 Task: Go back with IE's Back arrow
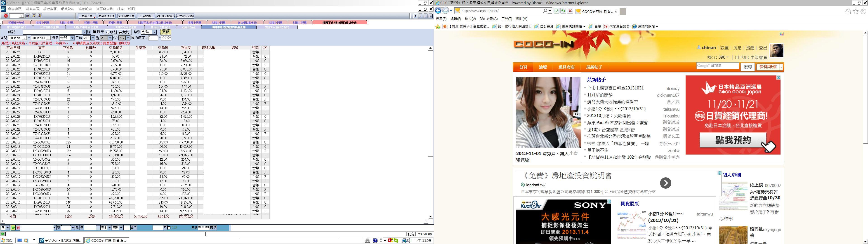(438, 11)
